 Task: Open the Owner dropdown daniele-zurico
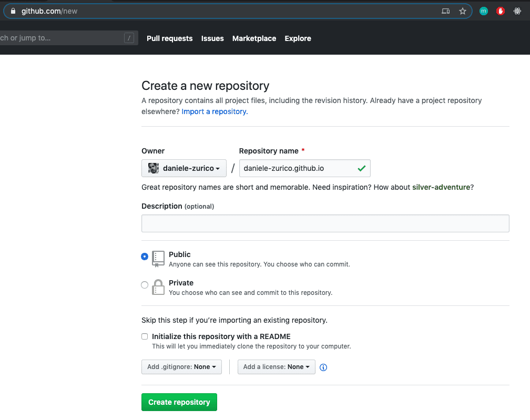tap(184, 168)
